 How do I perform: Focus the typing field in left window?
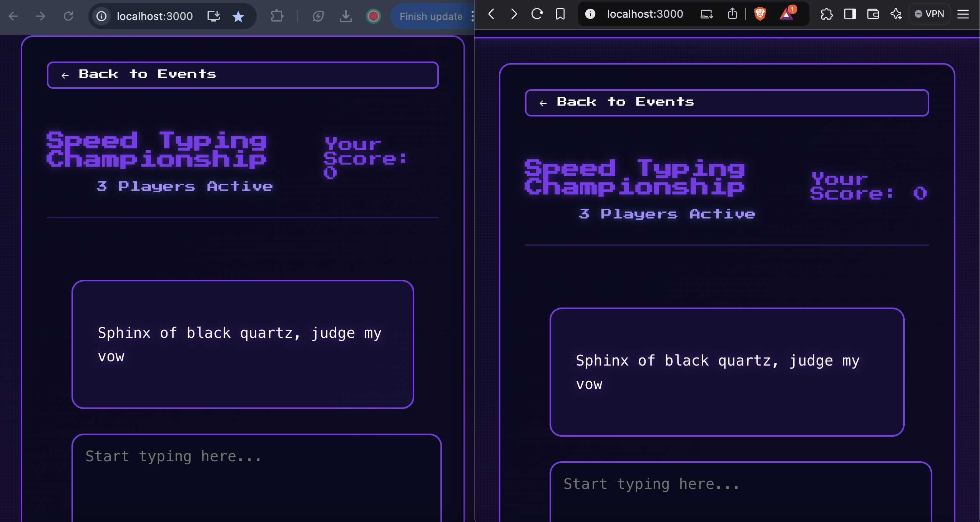pyautogui.click(x=256, y=479)
